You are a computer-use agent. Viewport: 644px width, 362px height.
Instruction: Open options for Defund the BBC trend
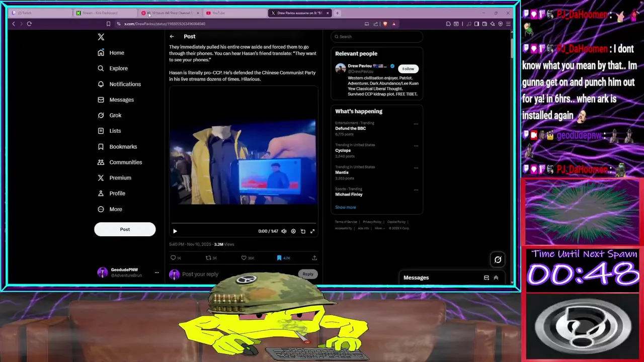[416, 124]
